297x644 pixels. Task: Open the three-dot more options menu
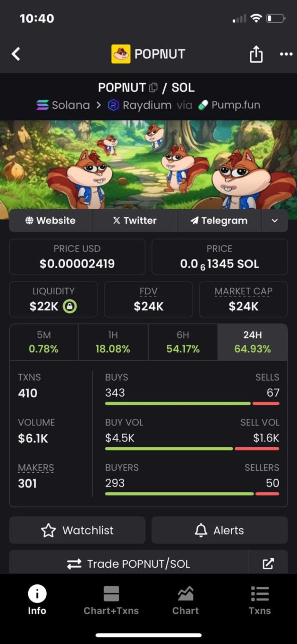click(286, 54)
